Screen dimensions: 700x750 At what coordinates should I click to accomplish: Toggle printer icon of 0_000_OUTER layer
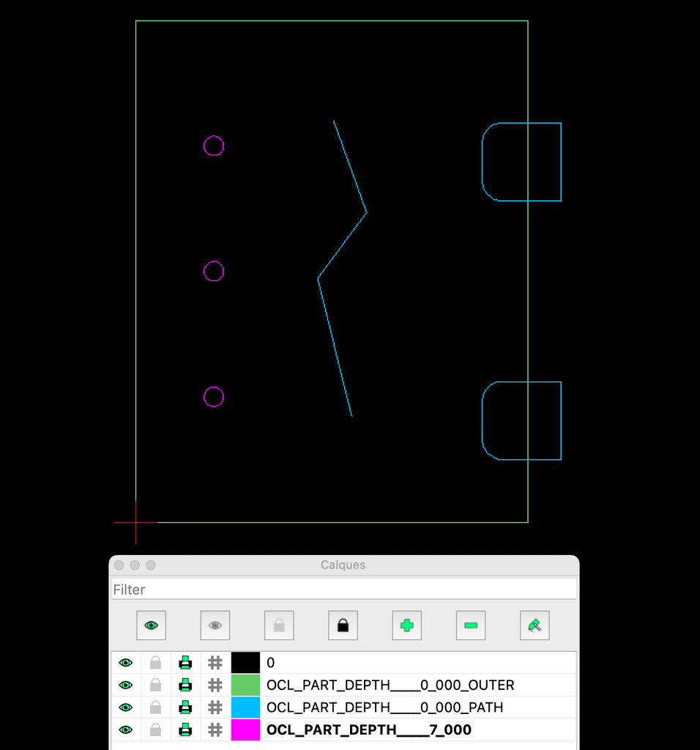185,685
